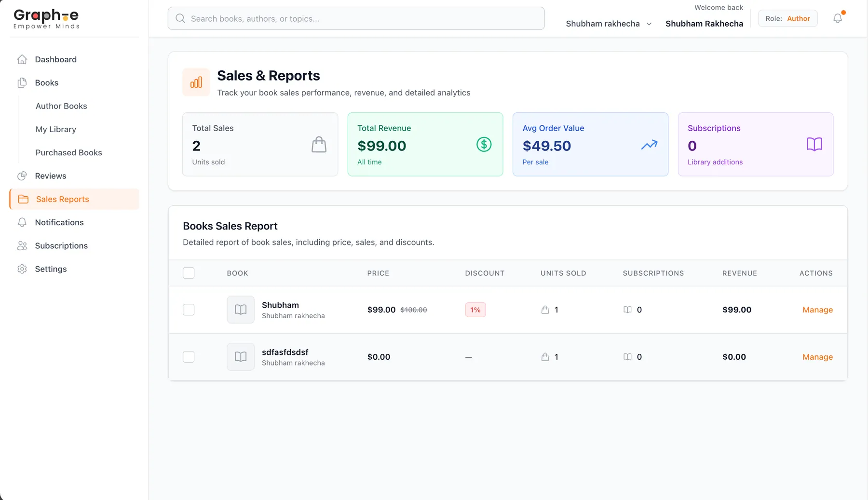Click the $0.00 revenue in sdfasfdsdsf row
The width and height of the screenshot is (868, 500).
pyautogui.click(x=734, y=357)
